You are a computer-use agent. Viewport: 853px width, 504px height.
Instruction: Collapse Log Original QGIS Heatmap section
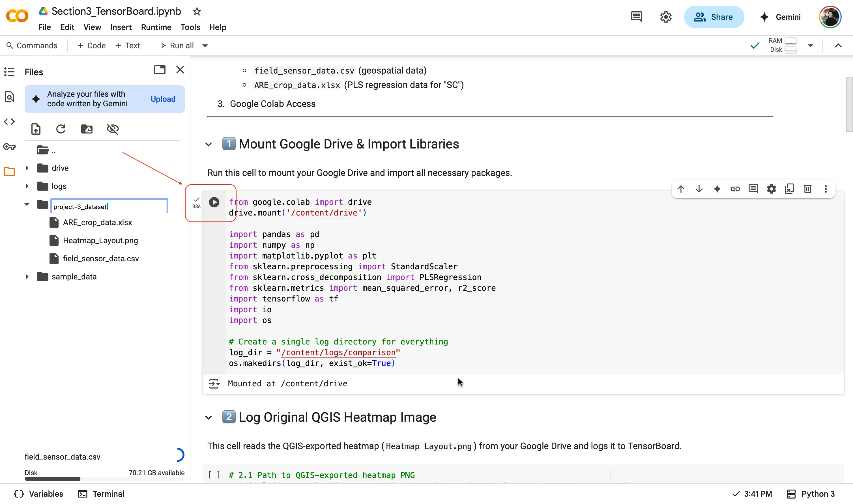click(209, 418)
